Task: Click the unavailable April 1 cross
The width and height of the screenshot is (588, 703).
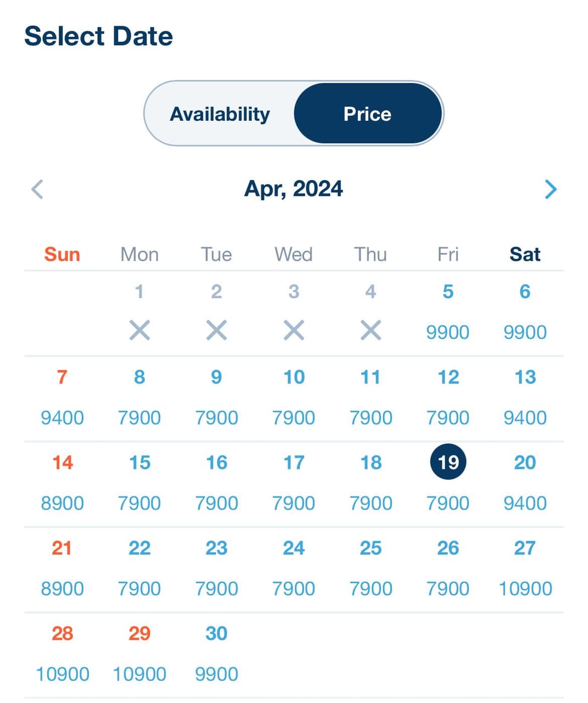Action: pyautogui.click(x=139, y=331)
